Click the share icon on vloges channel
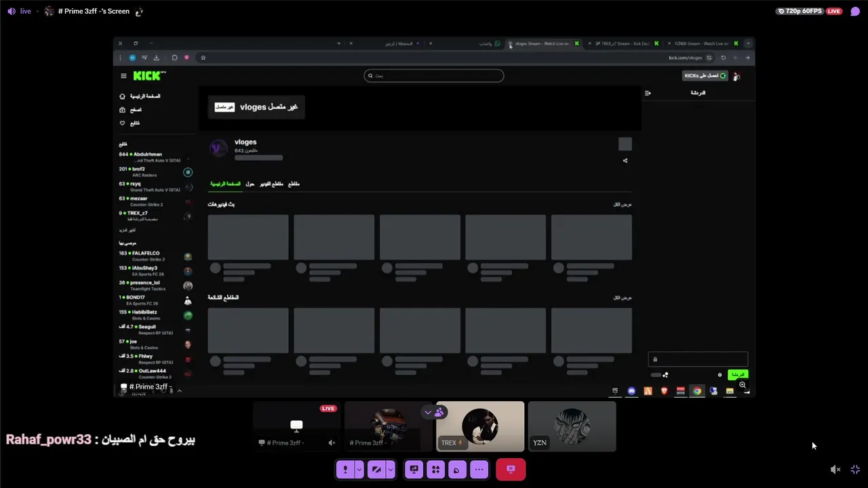868x488 pixels. (x=625, y=161)
